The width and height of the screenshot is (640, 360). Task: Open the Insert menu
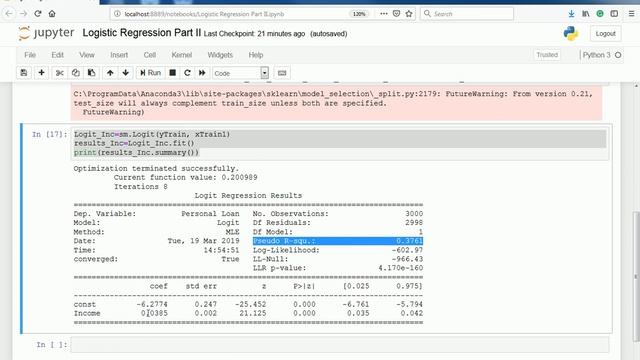[x=119, y=55]
